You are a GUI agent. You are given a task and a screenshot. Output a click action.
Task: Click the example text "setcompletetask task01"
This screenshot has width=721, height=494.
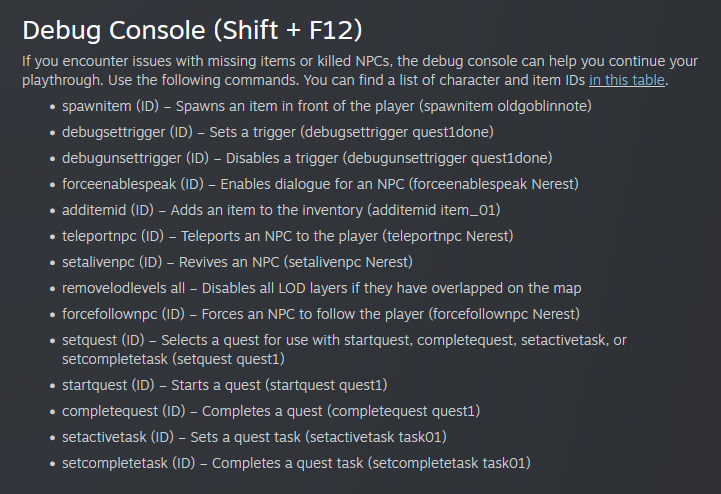pyautogui.click(x=448, y=463)
